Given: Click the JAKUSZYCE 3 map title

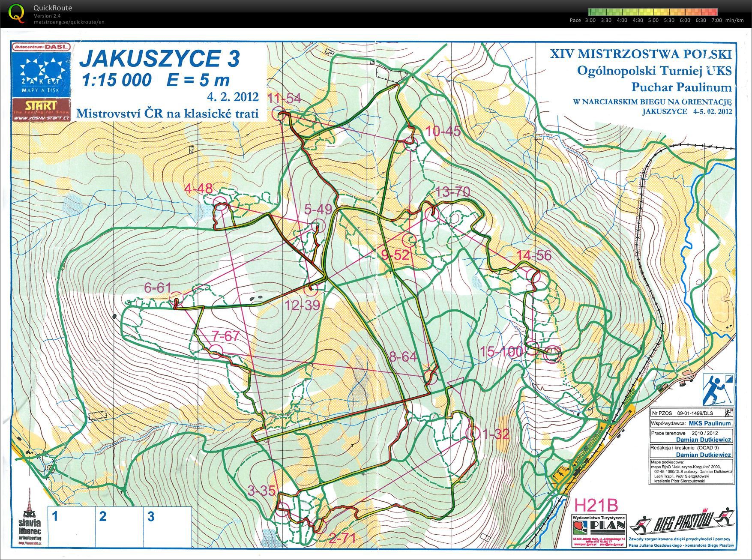Looking at the screenshot, I should 159,58.
